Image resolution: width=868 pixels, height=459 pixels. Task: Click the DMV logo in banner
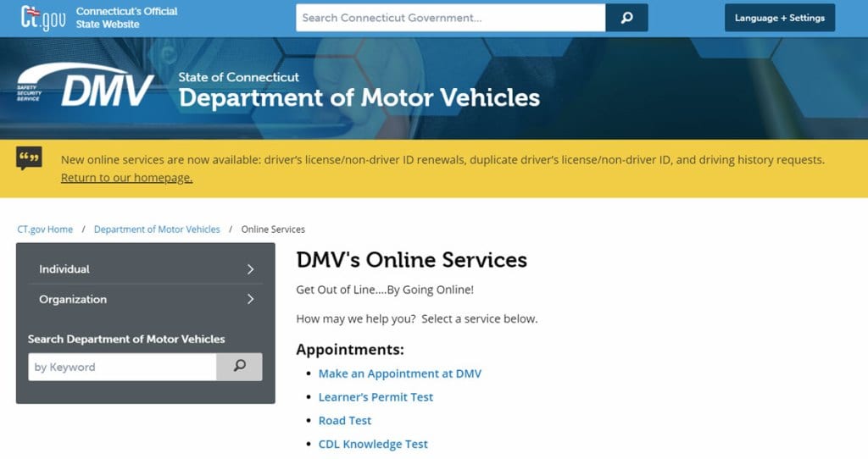tap(86, 88)
